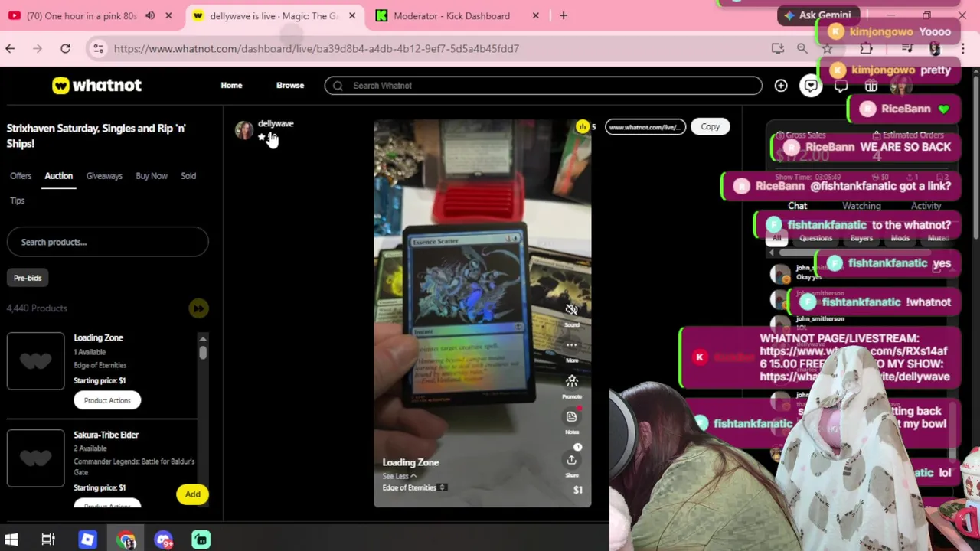
Task: Open a new browser tab
Action: [x=563, y=15]
